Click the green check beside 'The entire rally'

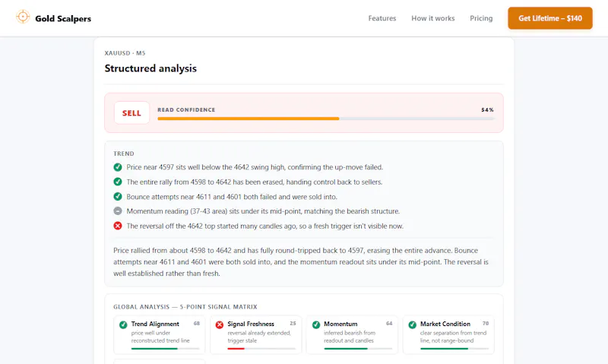coord(118,182)
